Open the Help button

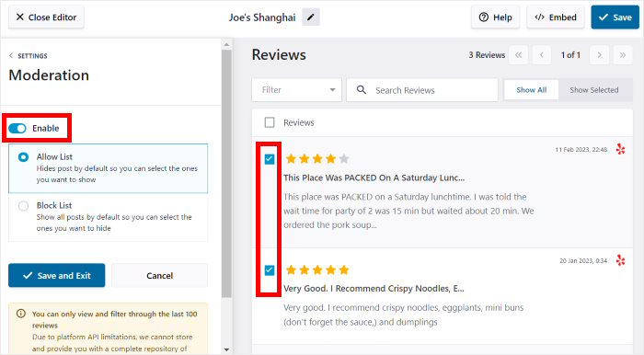coord(495,17)
